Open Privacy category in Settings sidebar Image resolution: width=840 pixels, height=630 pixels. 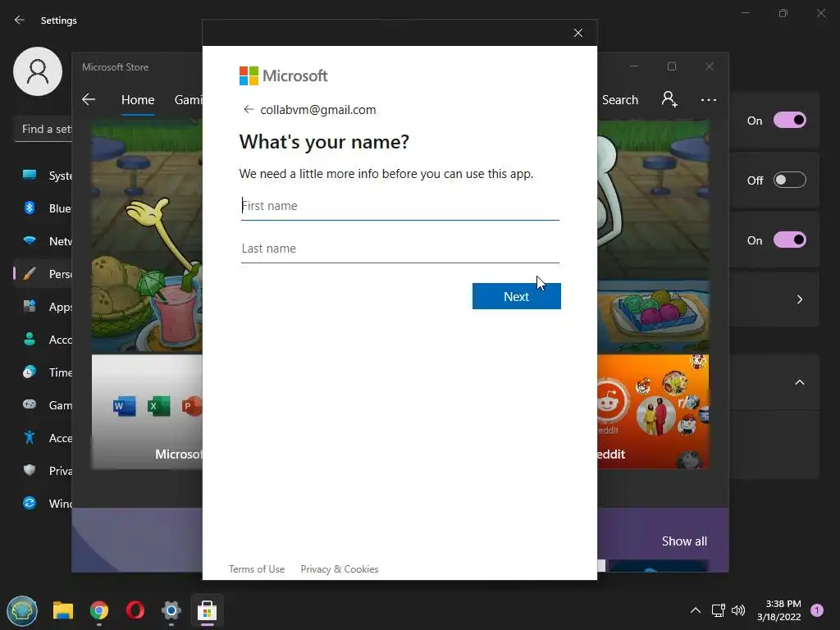coord(43,471)
